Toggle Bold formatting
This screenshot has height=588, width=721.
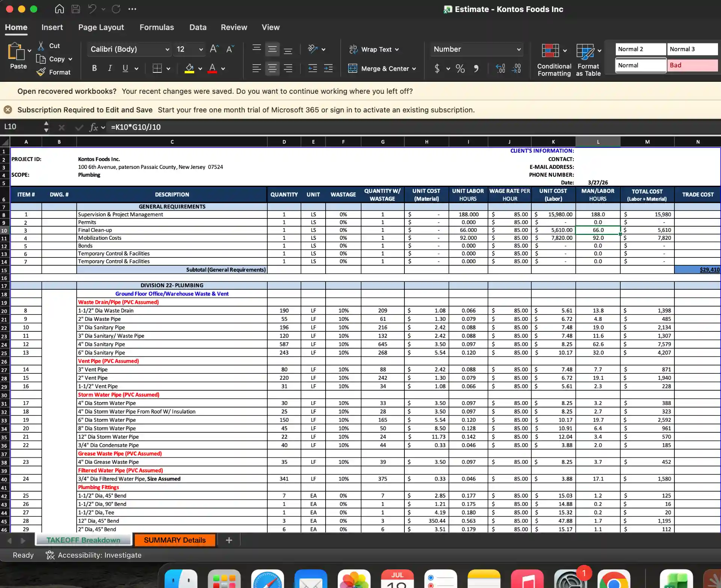(94, 68)
